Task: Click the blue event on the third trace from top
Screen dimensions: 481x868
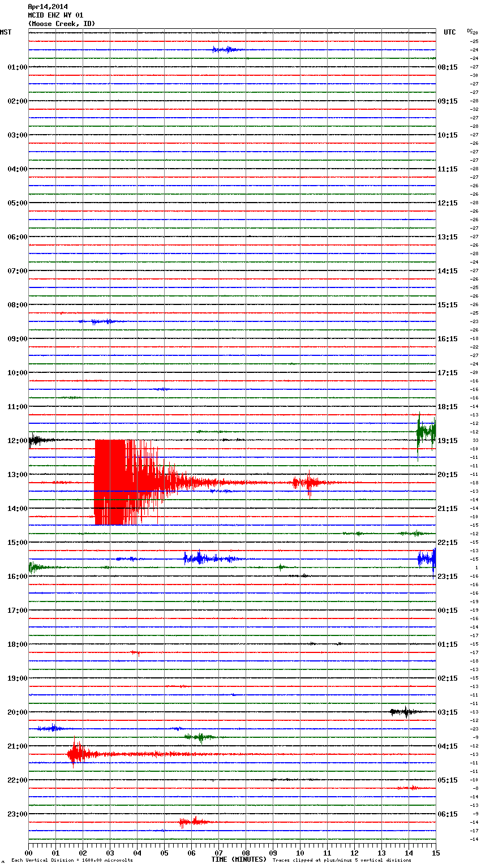Action: (227, 50)
